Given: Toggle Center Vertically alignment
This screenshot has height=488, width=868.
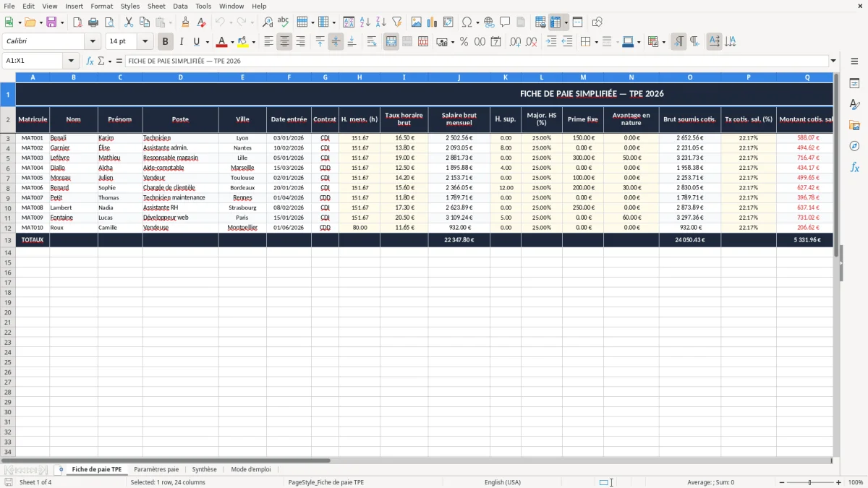Looking at the screenshot, I should click(x=336, y=42).
